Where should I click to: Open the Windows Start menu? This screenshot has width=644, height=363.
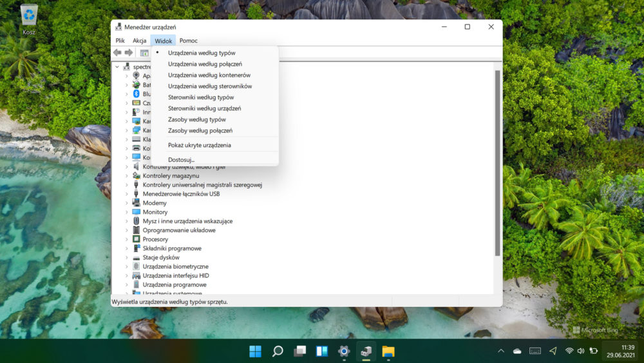(x=255, y=351)
